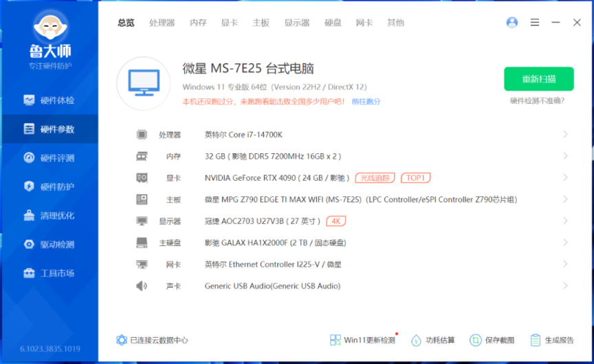Screen dimensions: 594x364
Task: Open 硬件防护 shield section
Action: [x=49, y=187]
